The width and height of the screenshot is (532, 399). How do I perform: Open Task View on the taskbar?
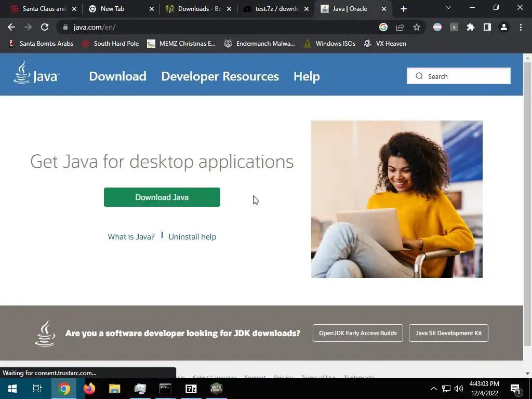click(x=37, y=389)
